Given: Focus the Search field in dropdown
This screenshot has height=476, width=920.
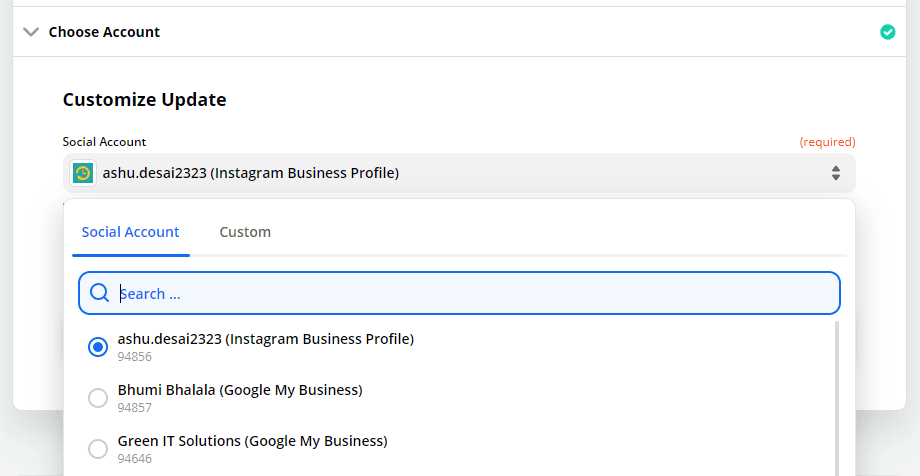Looking at the screenshot, I should click(459, 293).
